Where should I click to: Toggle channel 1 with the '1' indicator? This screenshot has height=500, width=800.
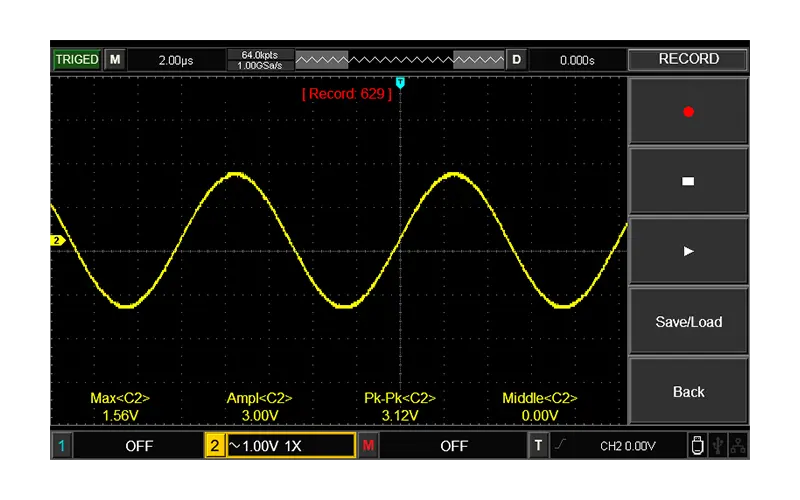61,446
